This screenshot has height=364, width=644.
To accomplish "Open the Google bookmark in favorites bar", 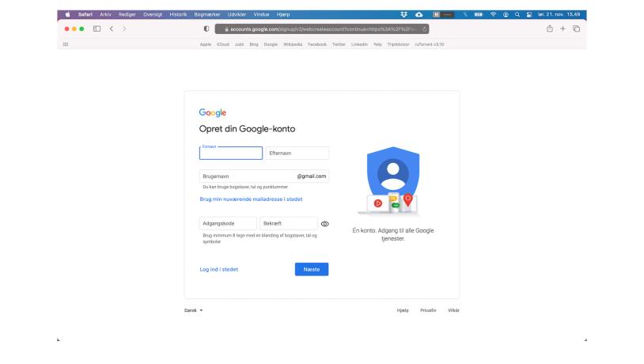I will coord(271,44).
